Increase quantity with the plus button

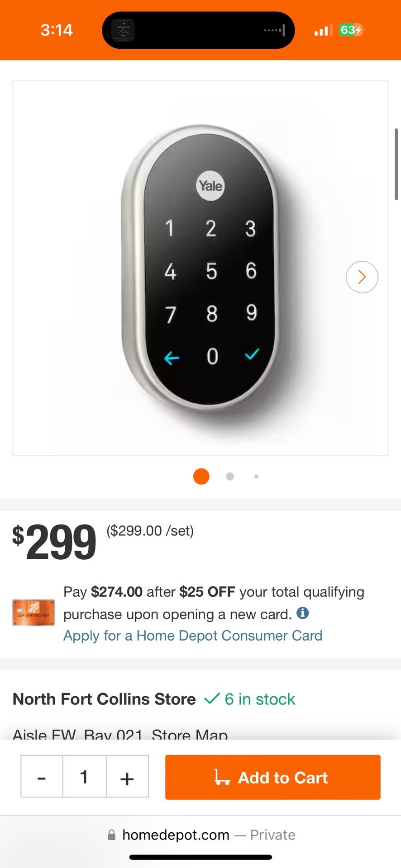pos(127,778)
